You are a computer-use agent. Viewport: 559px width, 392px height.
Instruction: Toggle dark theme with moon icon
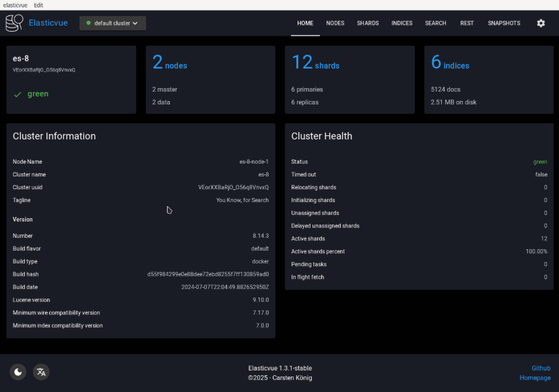[18, 372]
